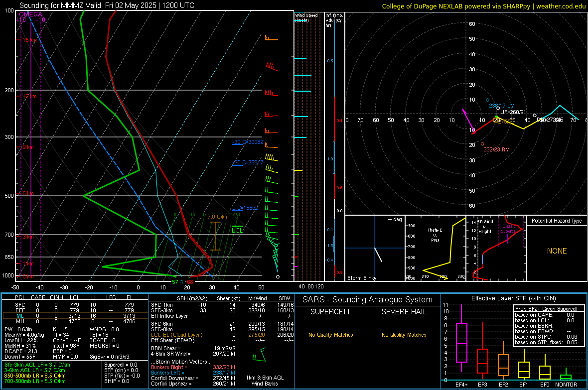The image size is (588, 390).
Task: Click the Theta-E v. Pres panel title
Action: pos(435,235)
